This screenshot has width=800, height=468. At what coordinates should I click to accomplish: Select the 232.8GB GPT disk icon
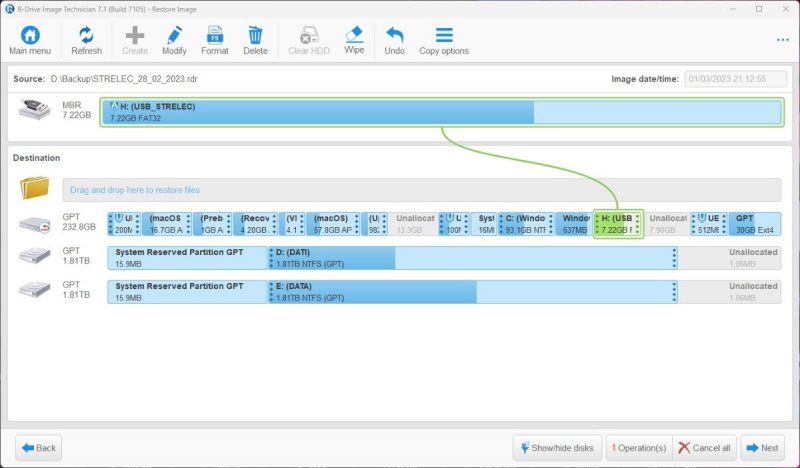point(35,224)
